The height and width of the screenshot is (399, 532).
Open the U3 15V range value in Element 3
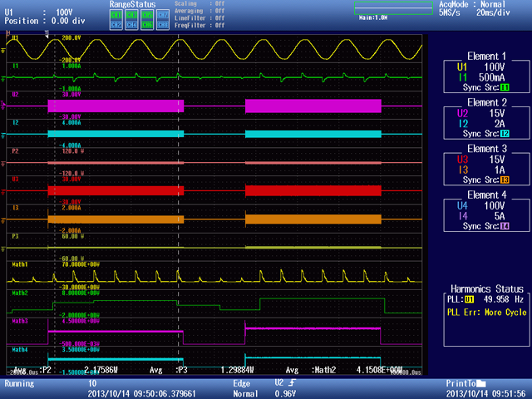tap(497, 159)
